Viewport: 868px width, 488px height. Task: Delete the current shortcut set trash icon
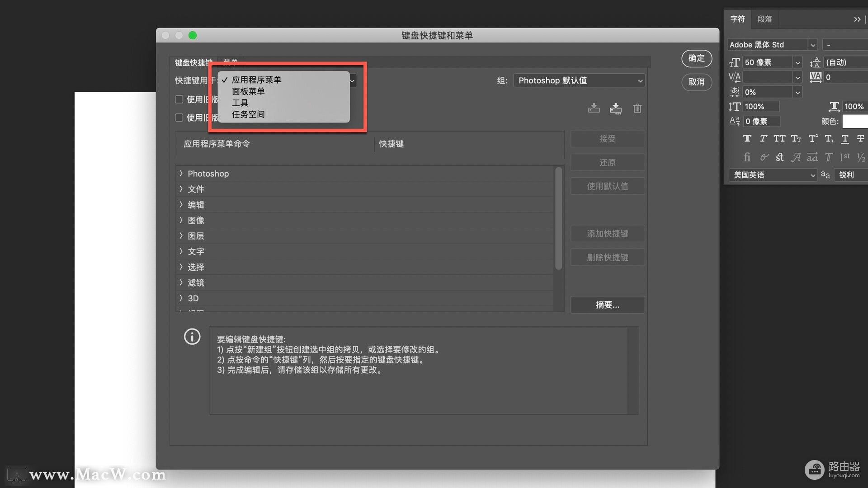tap(637, 108)
